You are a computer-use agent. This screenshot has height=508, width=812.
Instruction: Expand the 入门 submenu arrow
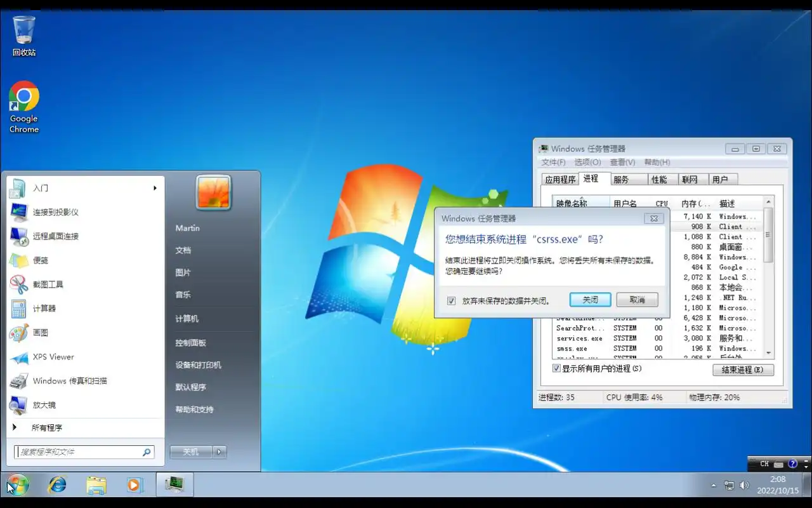point(155,188)
